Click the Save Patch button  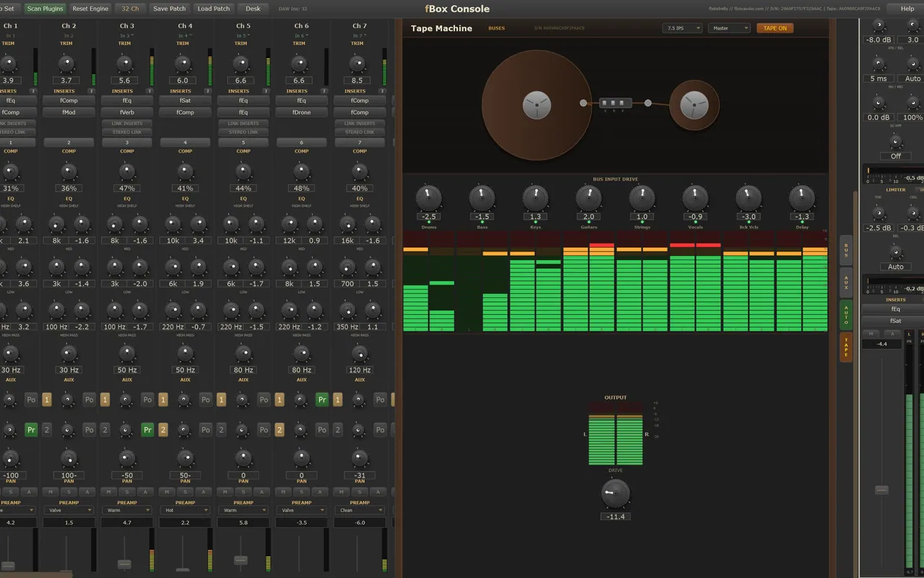170,9
